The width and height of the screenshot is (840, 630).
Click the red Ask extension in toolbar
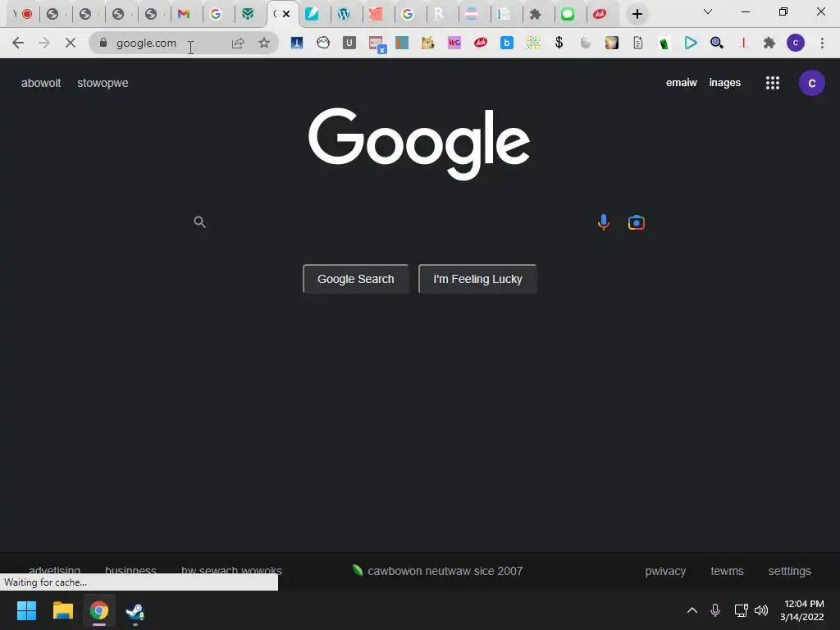pyautogui.click(x=481, y=43)
